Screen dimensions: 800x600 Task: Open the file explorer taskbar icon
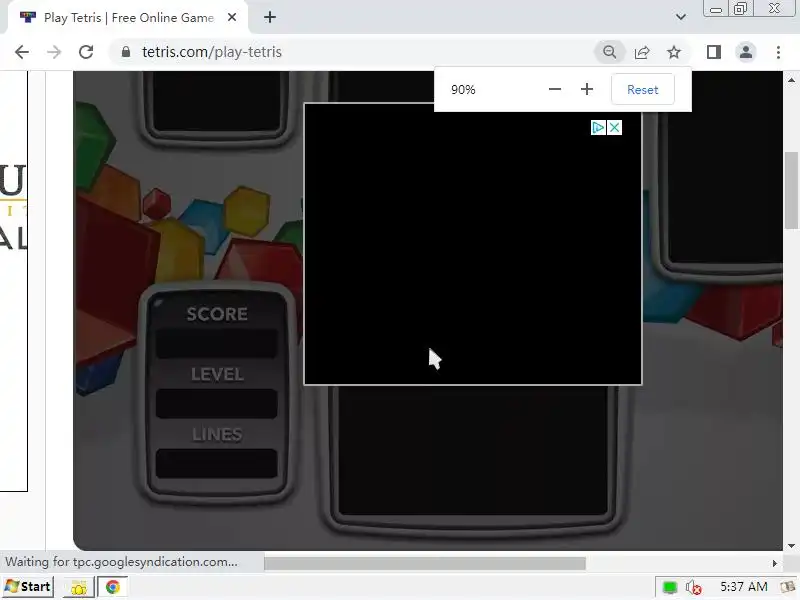point(79,587)
